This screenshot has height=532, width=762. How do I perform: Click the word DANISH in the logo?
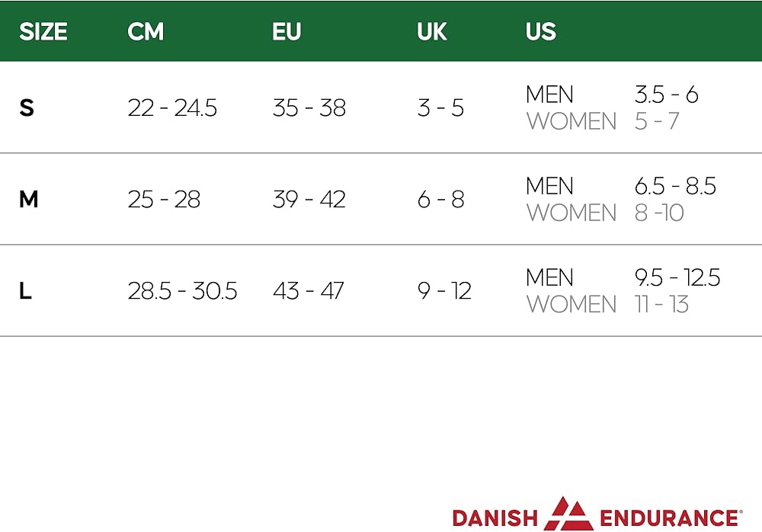point(495,518)
